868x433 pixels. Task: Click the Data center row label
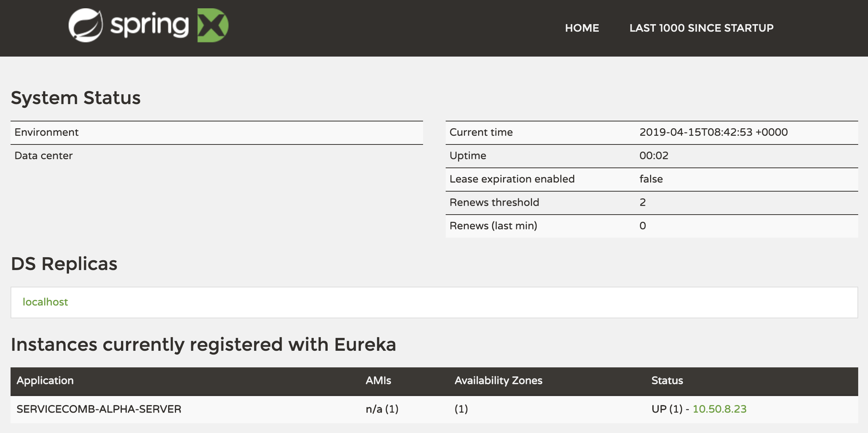(43, 155)
